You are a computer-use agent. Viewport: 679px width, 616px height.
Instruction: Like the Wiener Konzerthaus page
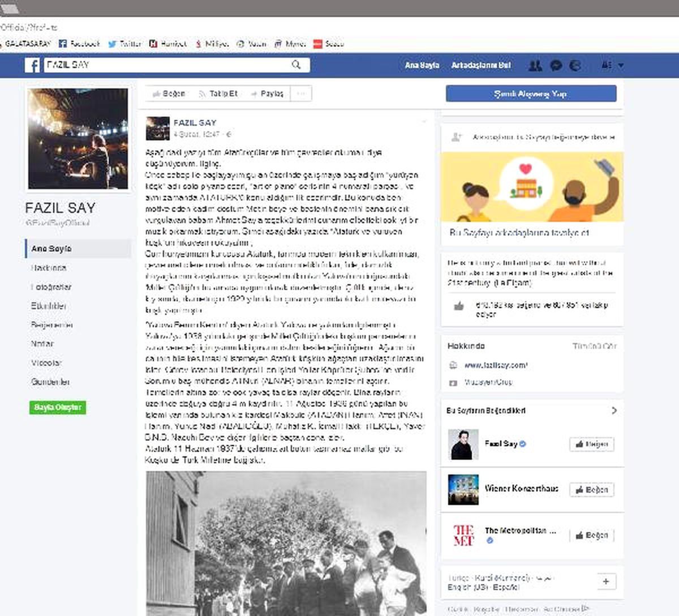click(591, 490)
